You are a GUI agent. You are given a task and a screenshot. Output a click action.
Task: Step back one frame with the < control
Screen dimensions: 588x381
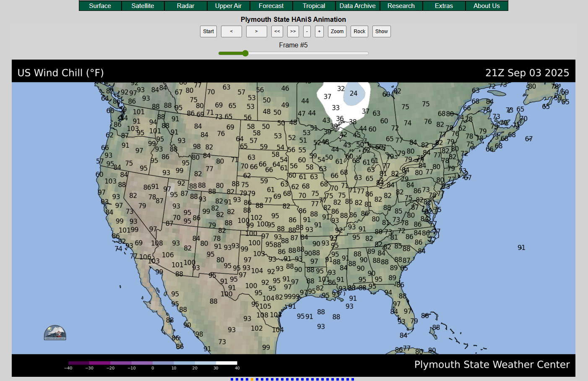click(x=231, y=31)
